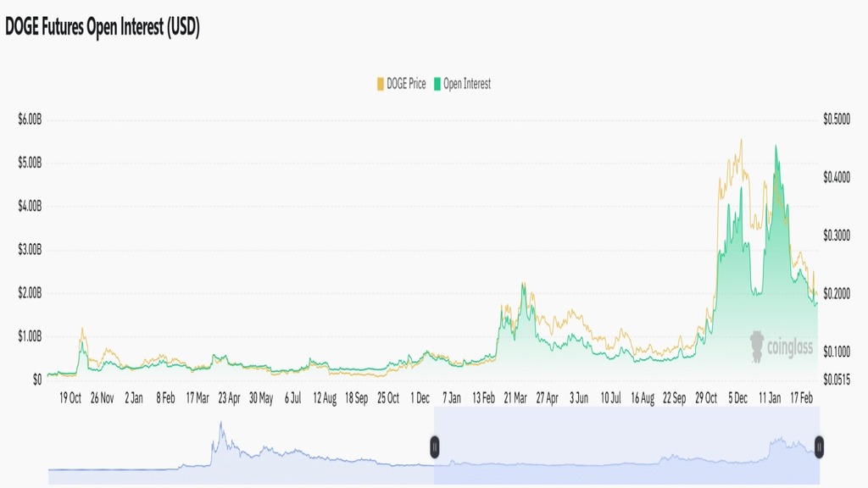868x488 pixels.
Task: Click the 23 Apr date label
Action: point(229,398)
